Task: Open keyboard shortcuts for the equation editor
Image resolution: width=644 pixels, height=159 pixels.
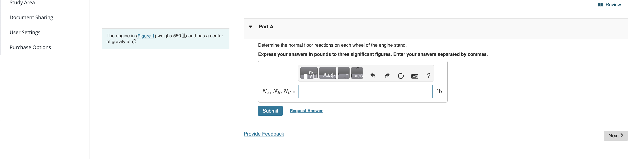Action: [415, 76]
